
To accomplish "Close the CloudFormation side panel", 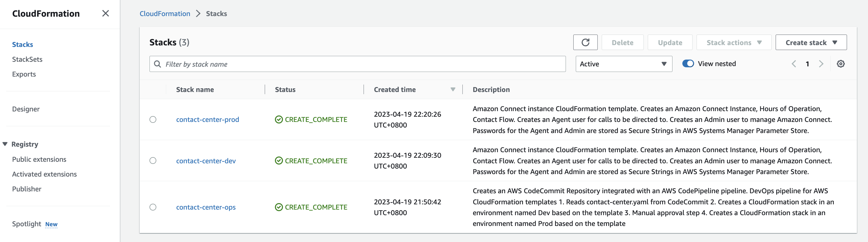I will (x=105, y=14).
